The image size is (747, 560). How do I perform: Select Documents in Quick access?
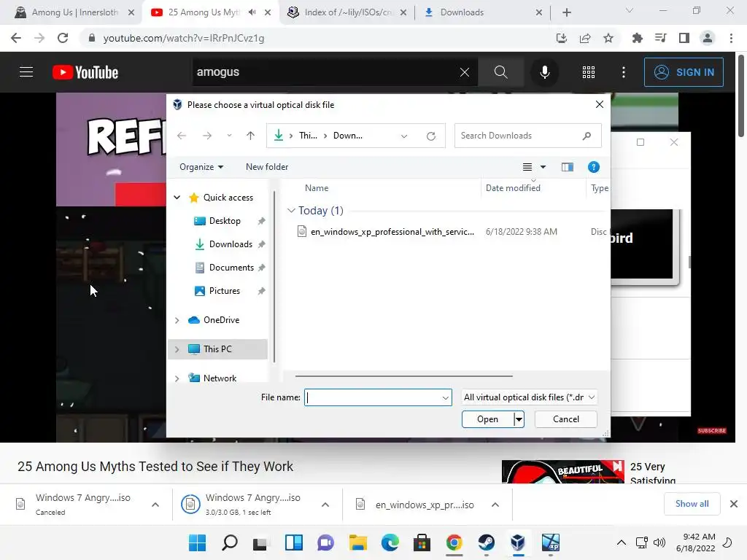pos(231,268)
